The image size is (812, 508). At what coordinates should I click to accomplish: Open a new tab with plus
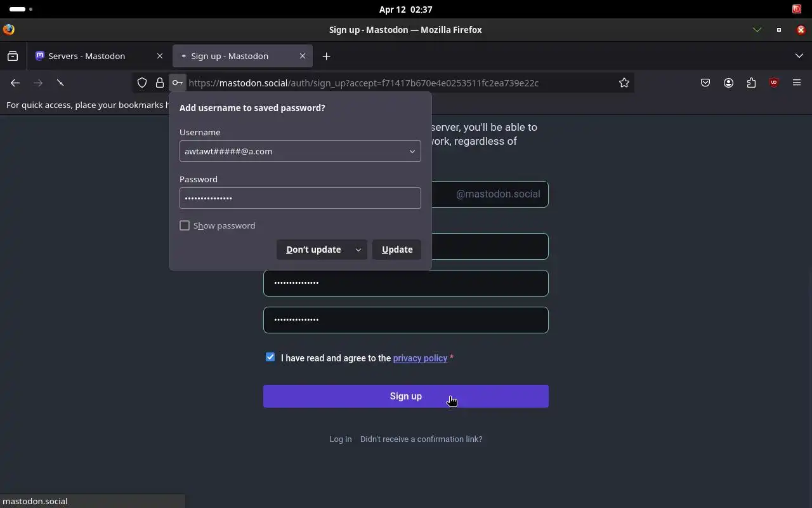326,56
